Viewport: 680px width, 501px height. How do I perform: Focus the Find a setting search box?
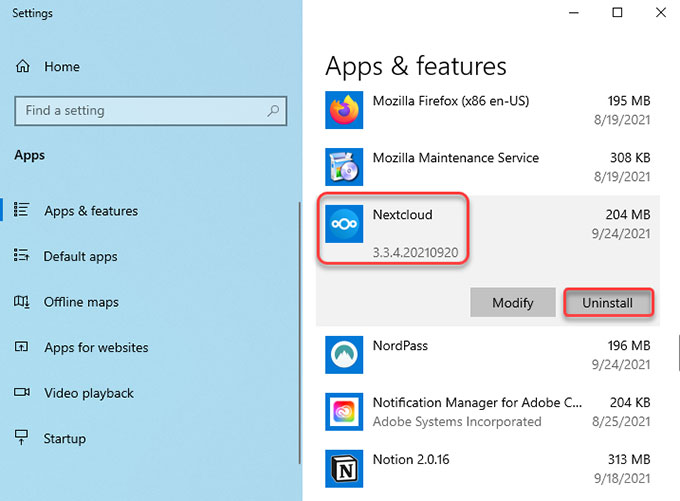tap(150, 111)
